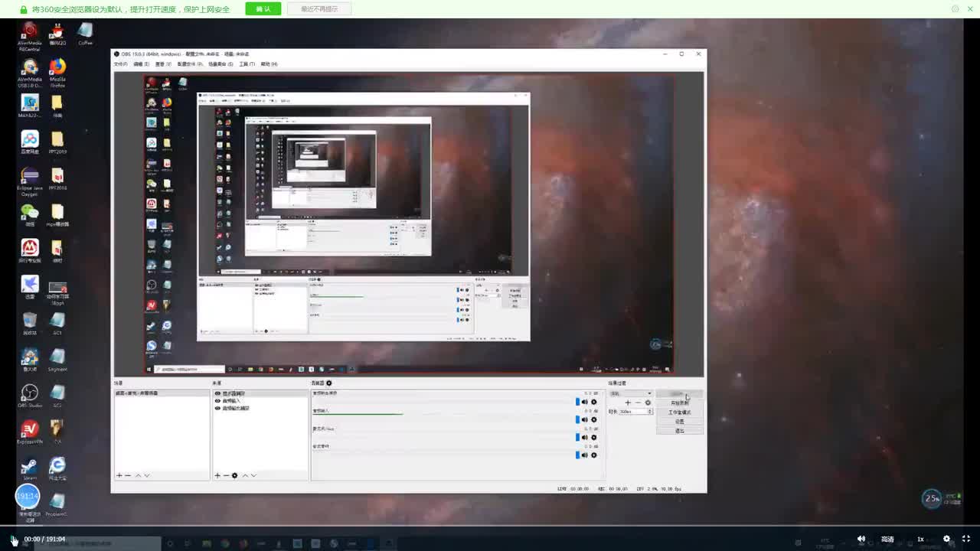
Task: Add a scene transition with the plus icon
Action: point(628,403)
